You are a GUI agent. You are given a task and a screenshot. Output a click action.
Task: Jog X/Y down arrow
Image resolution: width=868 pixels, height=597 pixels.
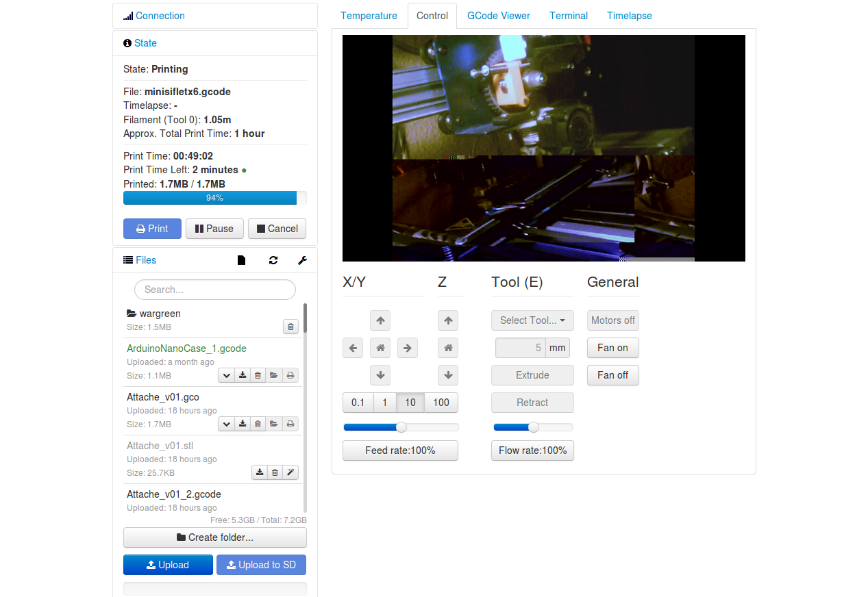click(380, 375)
